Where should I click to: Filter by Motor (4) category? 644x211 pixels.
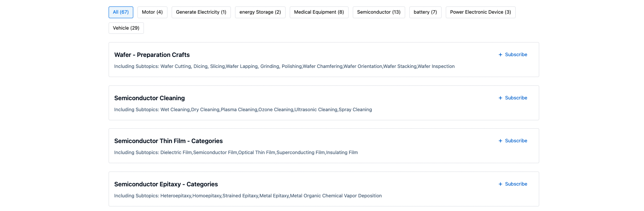152,12
